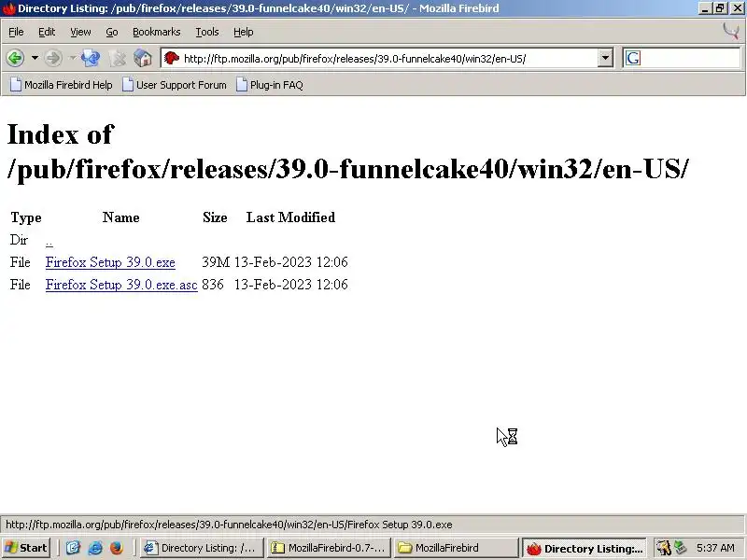Minimize the Firebird window
Image resolution: width=747 pixels, height=560 pixels.
(706, 8)
